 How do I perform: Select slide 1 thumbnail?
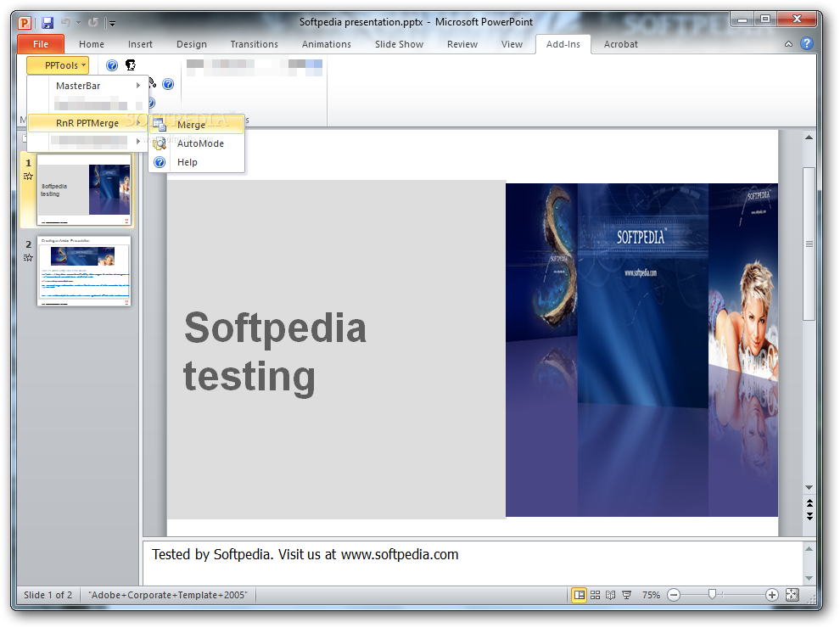coord(83,190)
